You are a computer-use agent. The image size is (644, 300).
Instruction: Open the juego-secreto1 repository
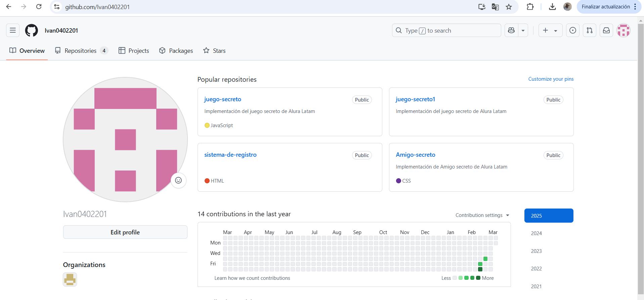[x=415, y=99]
